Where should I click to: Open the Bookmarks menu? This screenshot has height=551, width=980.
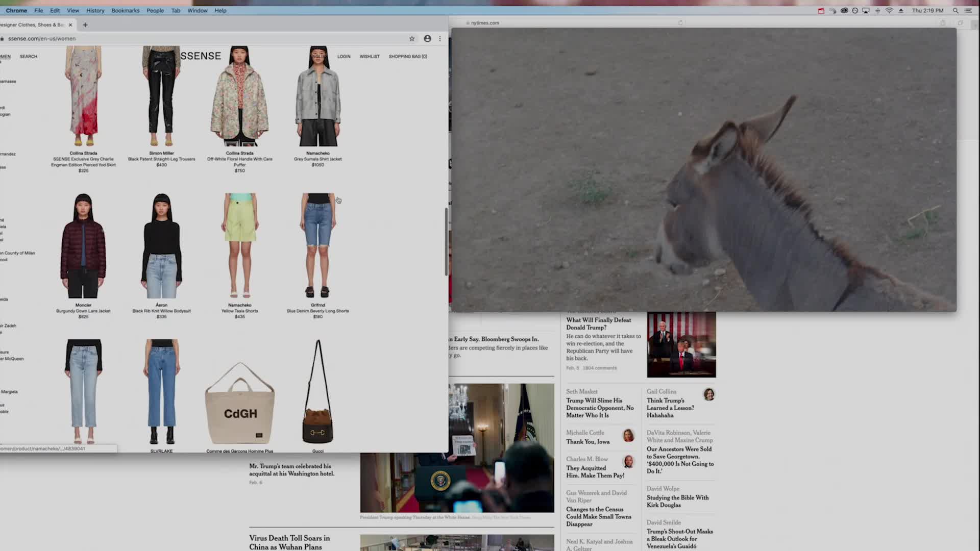click(x=125, y=11)
